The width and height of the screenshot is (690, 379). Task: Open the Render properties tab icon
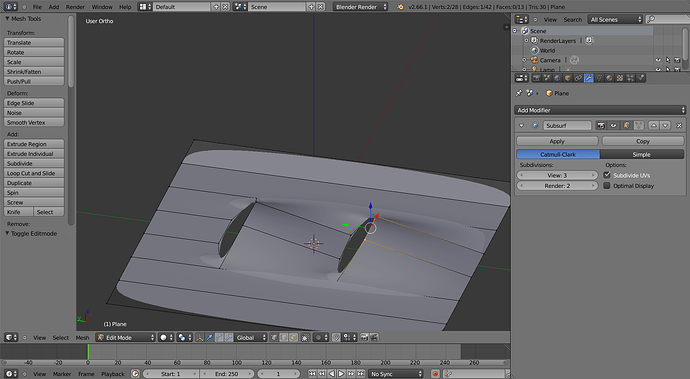[x=536, y=78]
